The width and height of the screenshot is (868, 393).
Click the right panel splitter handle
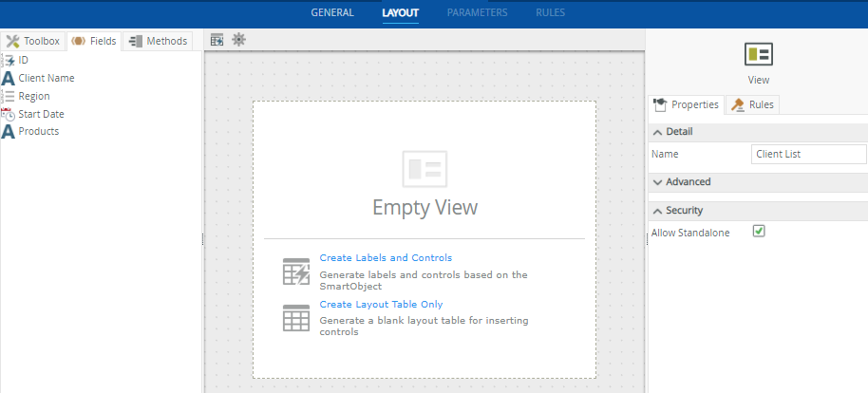click(647, 239)
